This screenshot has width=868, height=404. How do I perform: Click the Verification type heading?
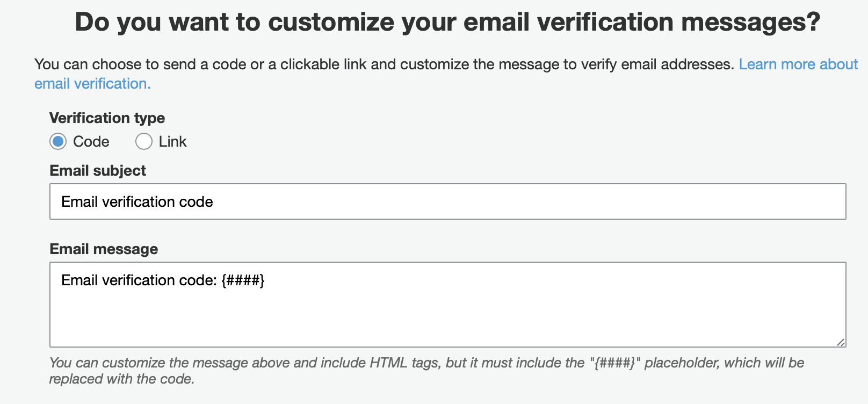coord(107,118)
